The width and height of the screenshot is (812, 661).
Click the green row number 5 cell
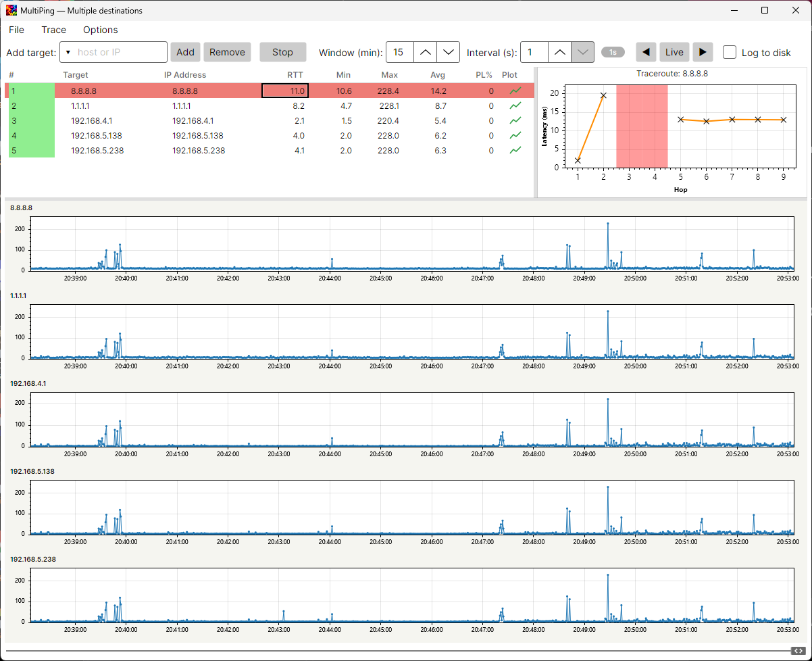click(31, 150)
